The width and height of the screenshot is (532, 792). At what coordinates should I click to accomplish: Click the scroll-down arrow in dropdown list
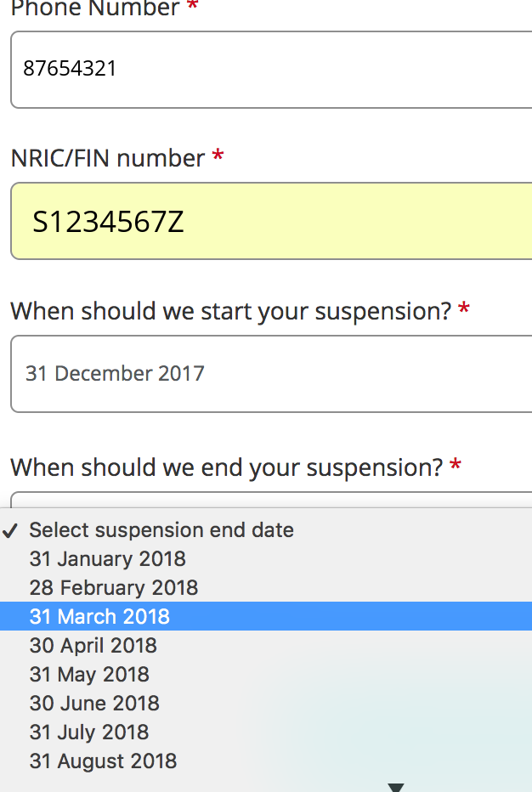(x=395, y=786)
